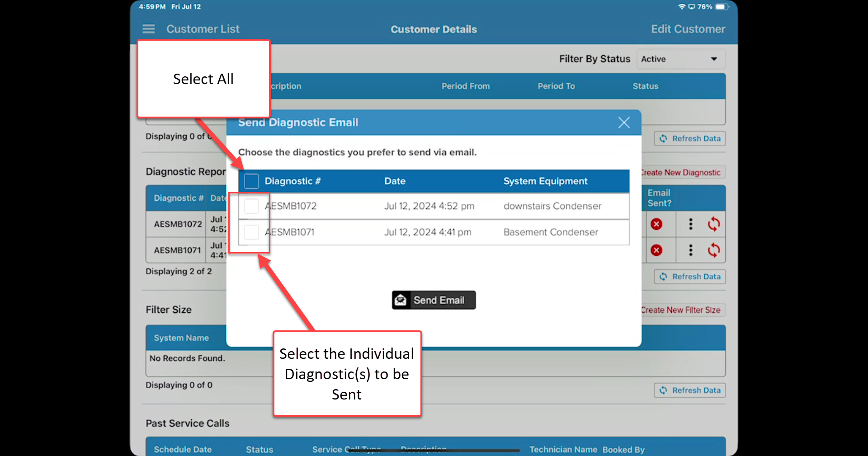Click the envelope icon on Send Email
The image size is (868, 456).
[x=401, y=300]
